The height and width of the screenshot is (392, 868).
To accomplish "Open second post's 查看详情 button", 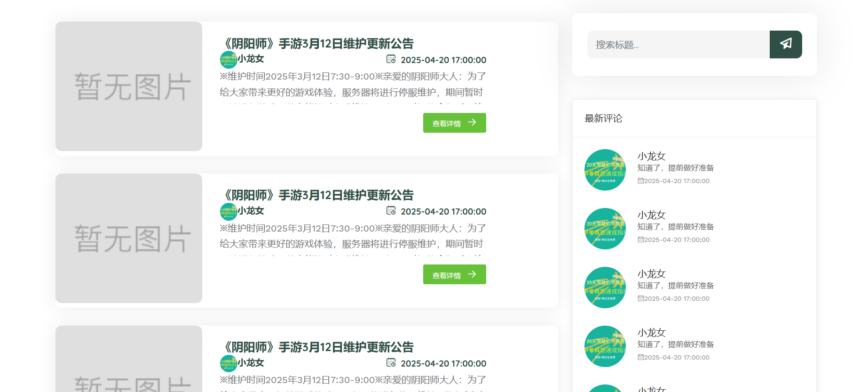I will tap(455, 274).
